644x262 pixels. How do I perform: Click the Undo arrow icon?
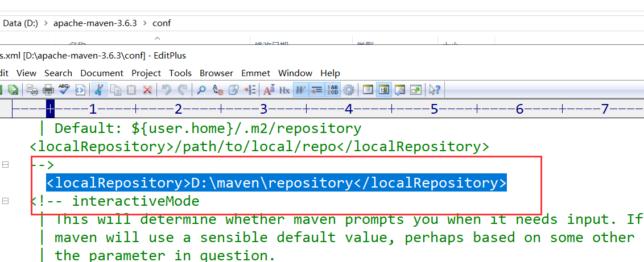tap(166, 90)
